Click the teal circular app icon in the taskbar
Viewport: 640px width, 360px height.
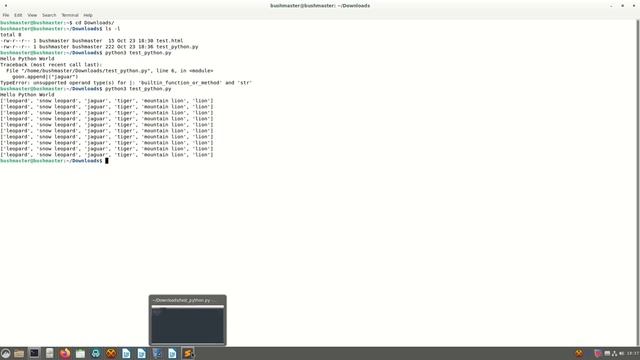pyautogui.click(x=96, y=353)
